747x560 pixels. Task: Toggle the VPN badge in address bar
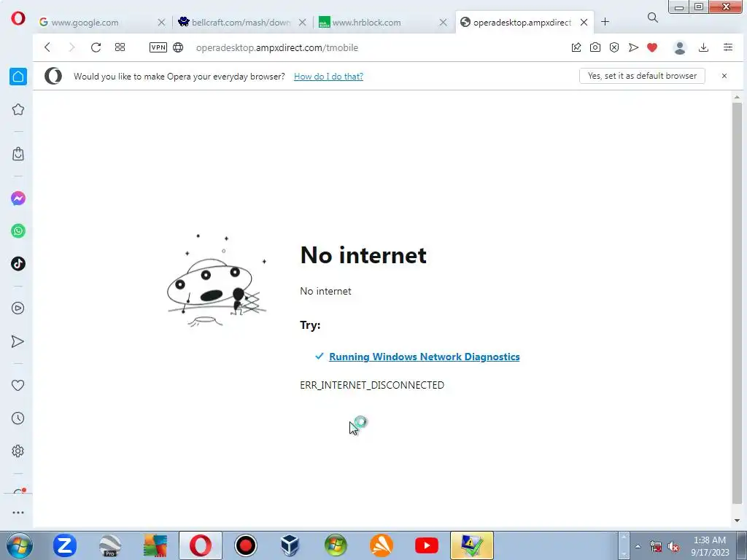[158, 47]
